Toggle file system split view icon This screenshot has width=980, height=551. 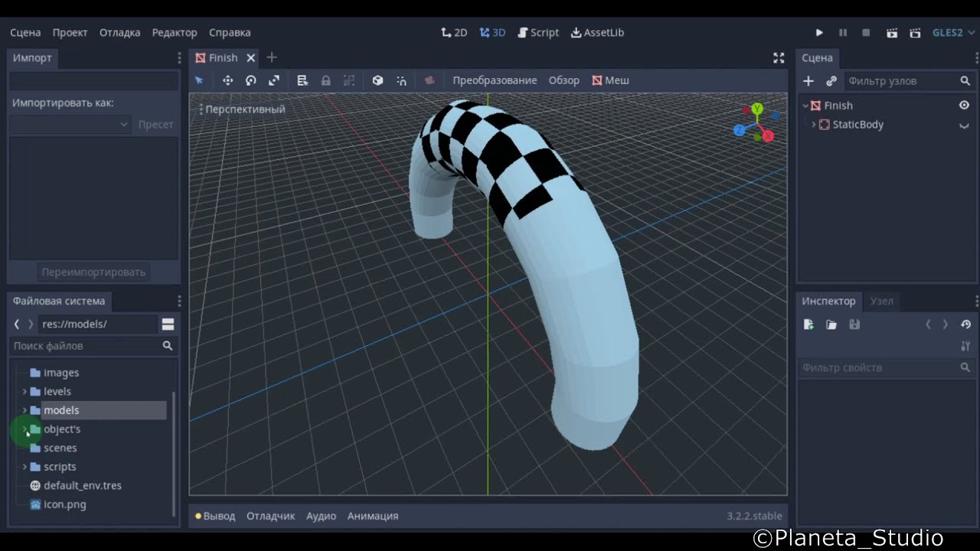click(x=168, y=324)
